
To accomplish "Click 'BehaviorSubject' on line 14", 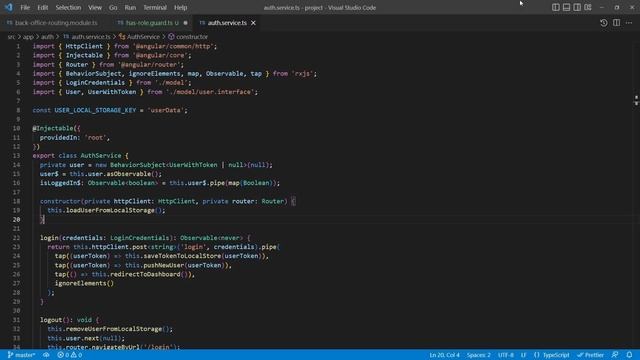I will coord(138,165).
